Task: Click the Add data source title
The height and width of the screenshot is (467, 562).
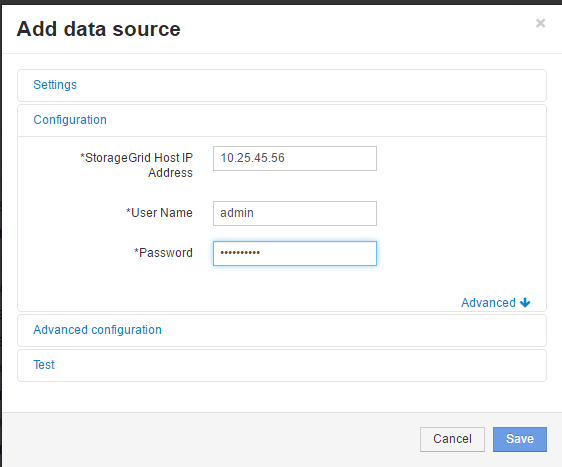Action: tap(99, 29)
